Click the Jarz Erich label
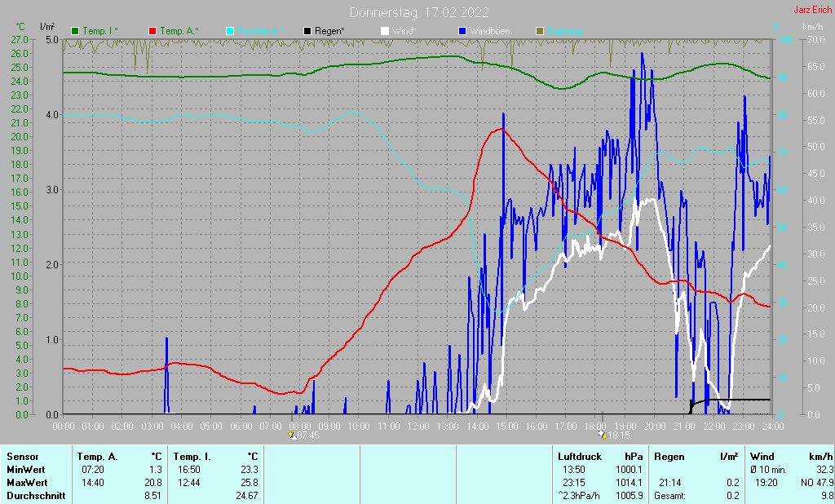The height and width of the screenshot is (504, 835). [x=813, y=10]
